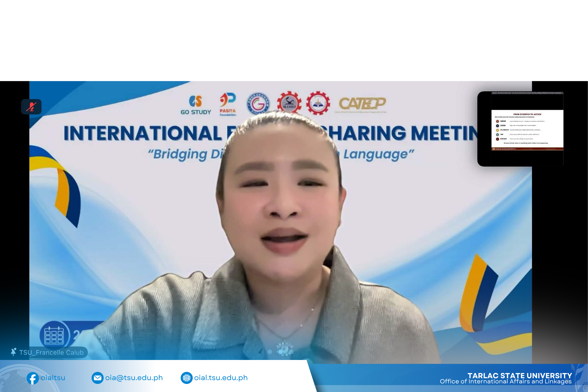Click the PASITA Foundation logo
The height and width of the screenshot is (392, 588).
point(228,104)
